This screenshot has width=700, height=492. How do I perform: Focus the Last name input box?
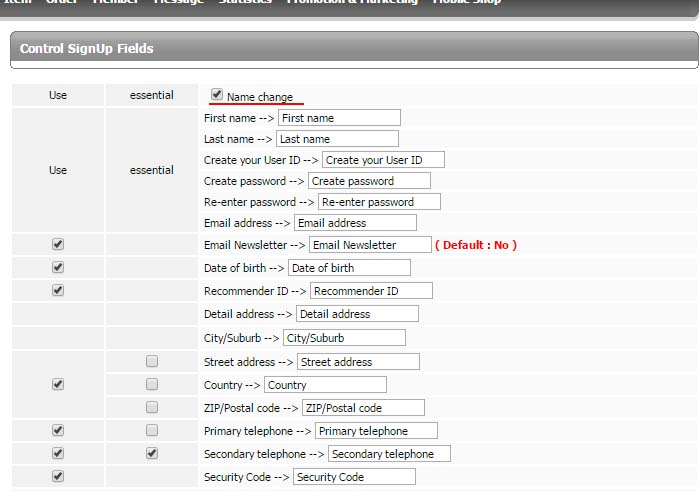point(337,139)
